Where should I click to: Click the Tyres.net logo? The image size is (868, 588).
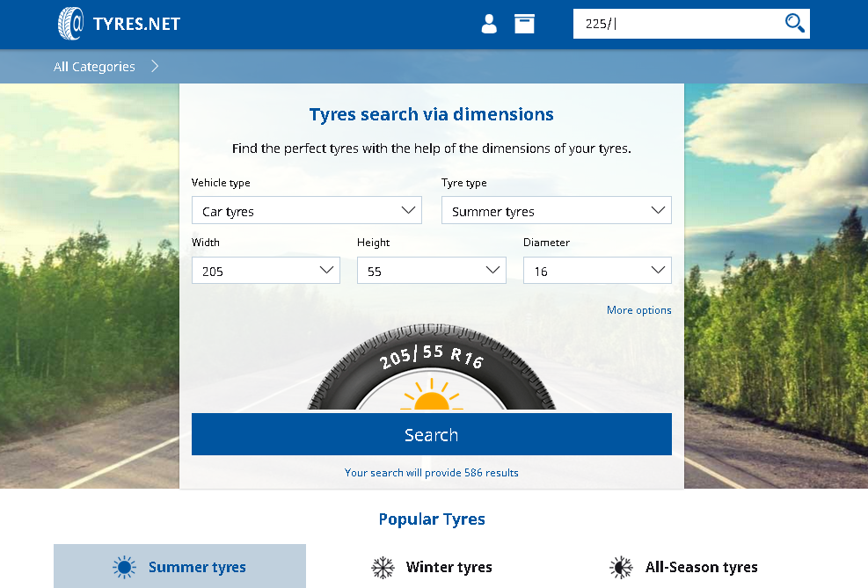pyautogui.click(x=119, y=24)
